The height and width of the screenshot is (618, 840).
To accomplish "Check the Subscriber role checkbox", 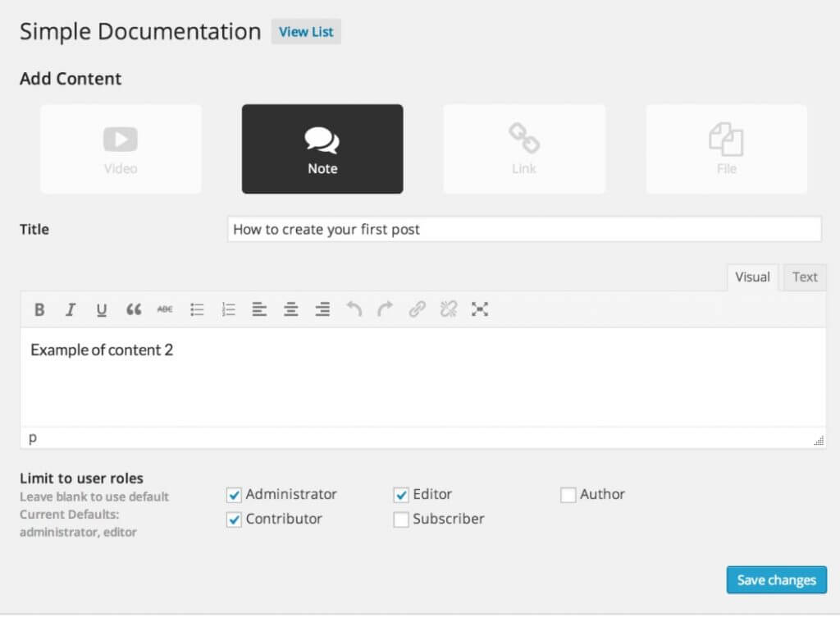I will (x=400, y=520).
